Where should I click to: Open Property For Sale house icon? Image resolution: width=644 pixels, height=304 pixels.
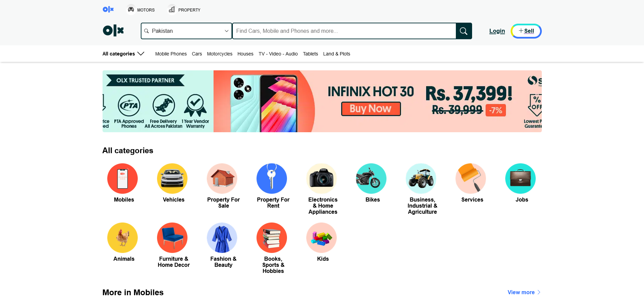pos(222,179)
